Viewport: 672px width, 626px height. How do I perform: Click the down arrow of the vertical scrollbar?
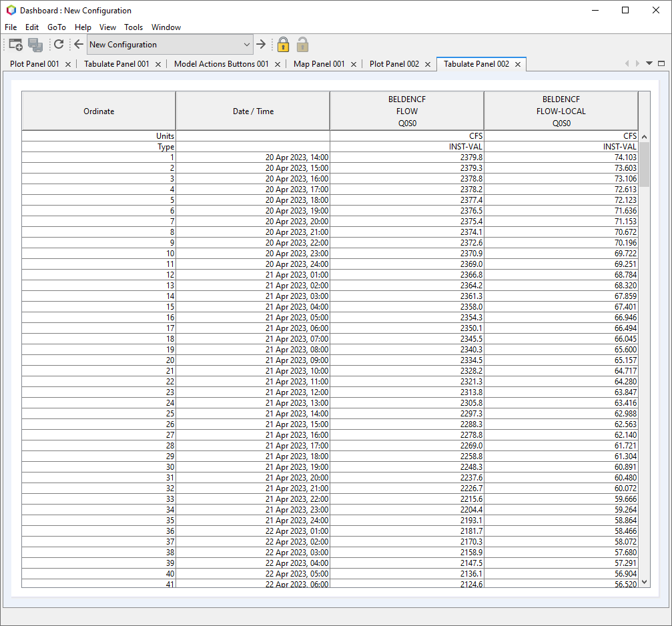coord(644,582)
